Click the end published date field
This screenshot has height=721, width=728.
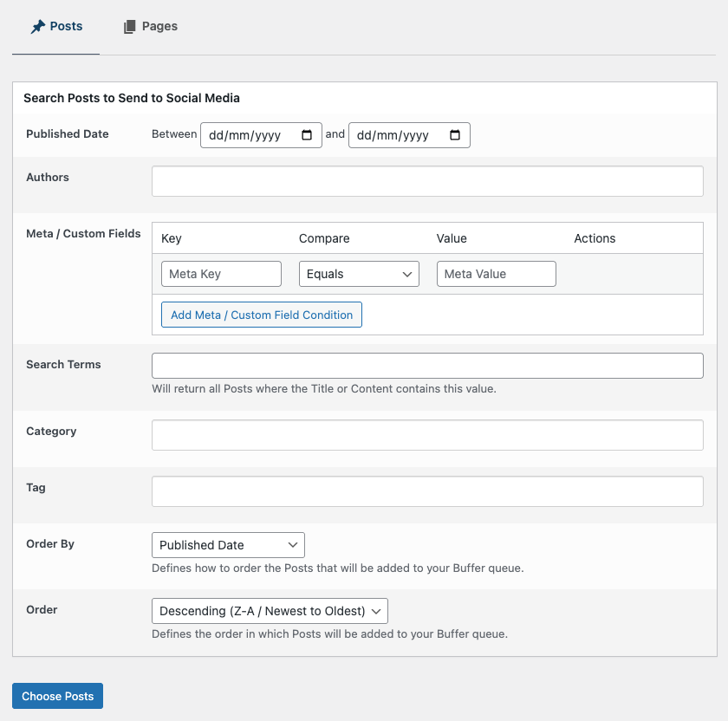point(409,135)
